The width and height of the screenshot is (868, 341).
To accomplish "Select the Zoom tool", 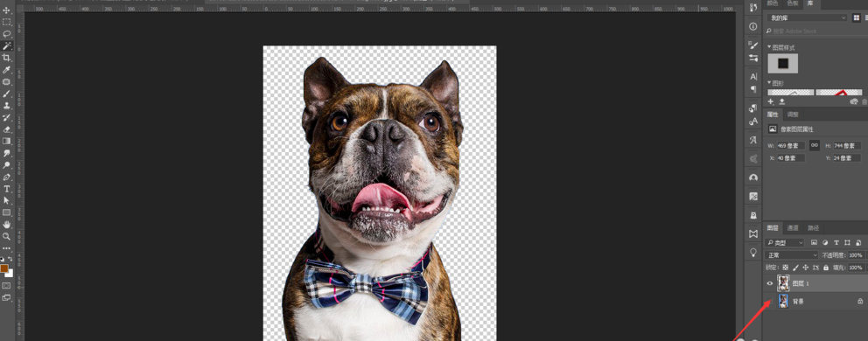I will pyautogui.click(x=7, y=236).
